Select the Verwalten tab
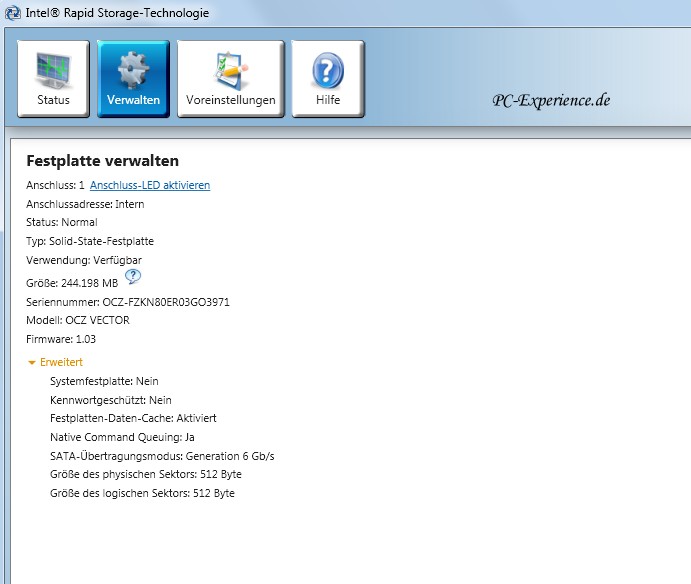Viewport: 691px width, 584px height. (133, 79)
